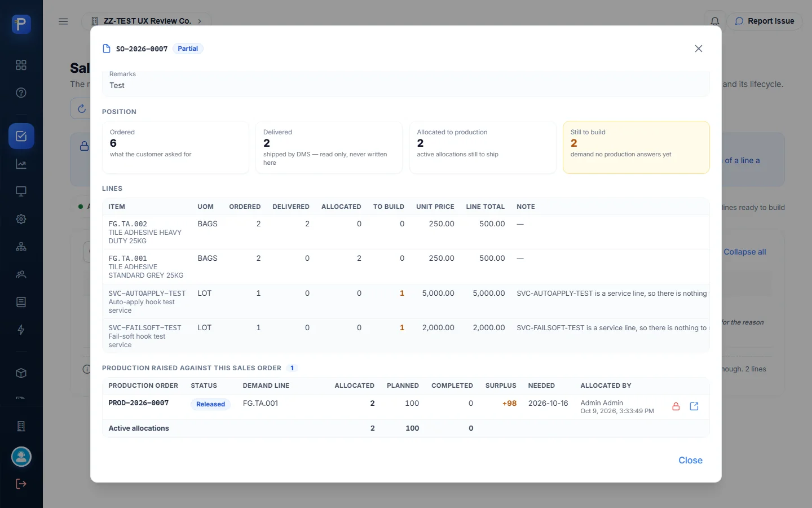This screenshot has width=812, height=508.
Task: Click the Released status badge
Action: (x=210, y=404)
